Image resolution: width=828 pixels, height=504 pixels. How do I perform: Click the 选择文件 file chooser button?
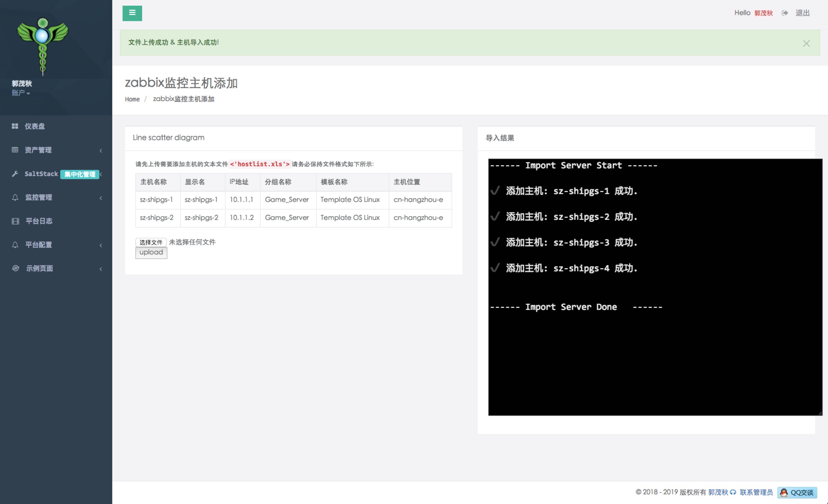coord(151,242)
